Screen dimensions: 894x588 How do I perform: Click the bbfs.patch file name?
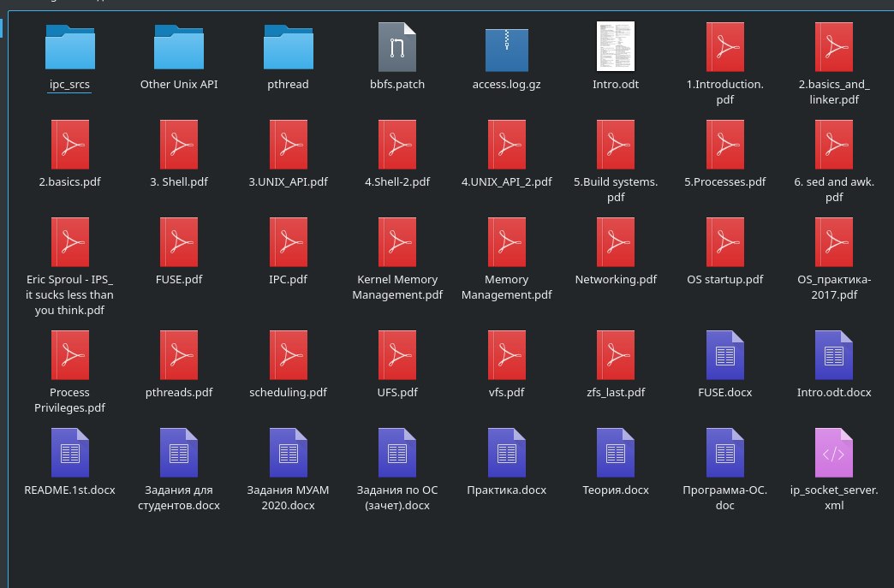point(397,85)
